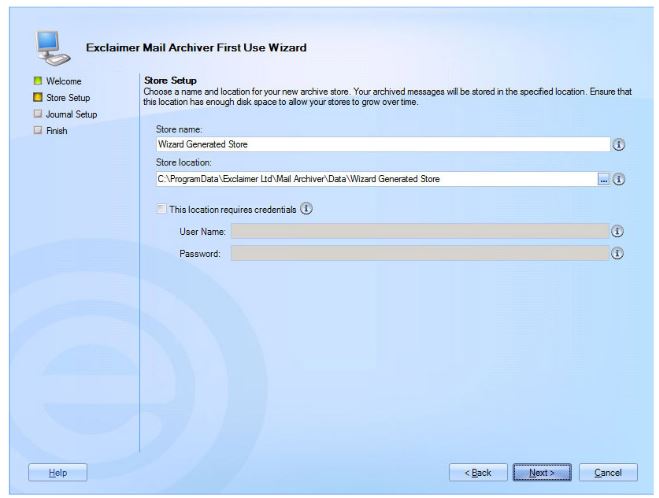Click the info icon beside Password field

(x=617, y=253)
